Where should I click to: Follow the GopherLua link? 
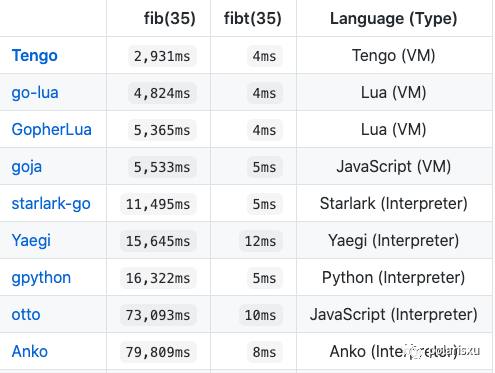coord(52,130)
